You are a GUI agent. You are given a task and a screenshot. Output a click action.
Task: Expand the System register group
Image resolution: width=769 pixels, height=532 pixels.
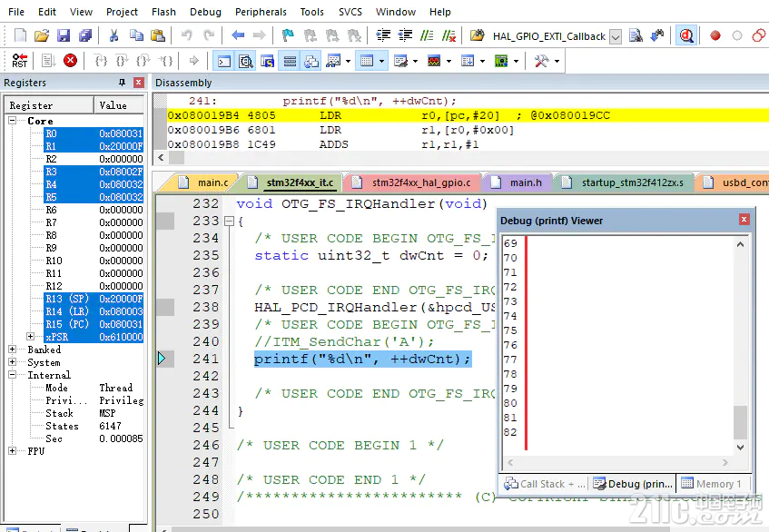(x=13, y=362)
